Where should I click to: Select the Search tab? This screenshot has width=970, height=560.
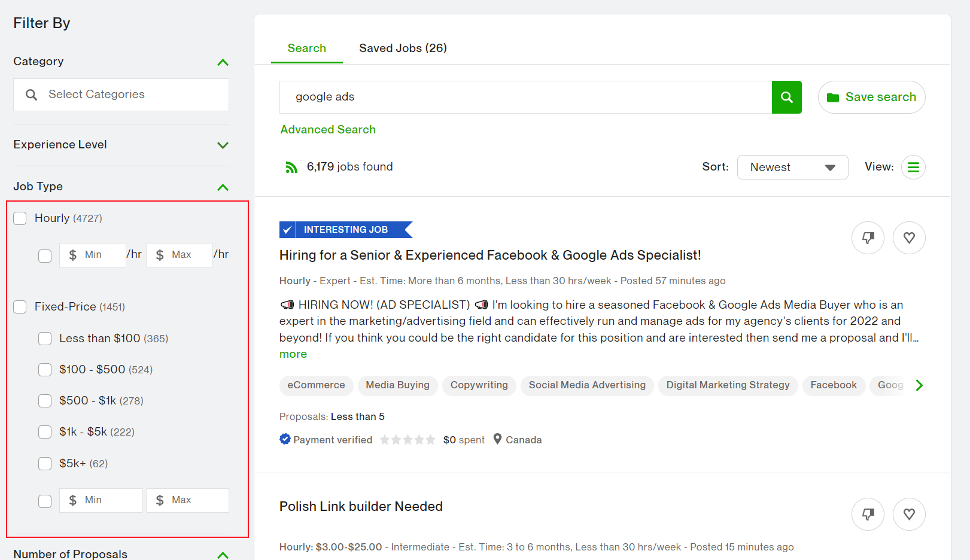click(x=306, y=48)
